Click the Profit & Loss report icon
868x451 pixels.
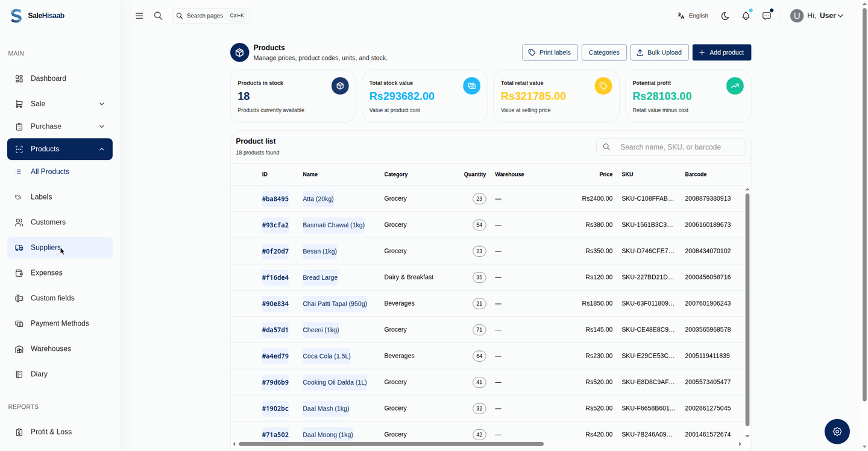click(x=19, y=432)
